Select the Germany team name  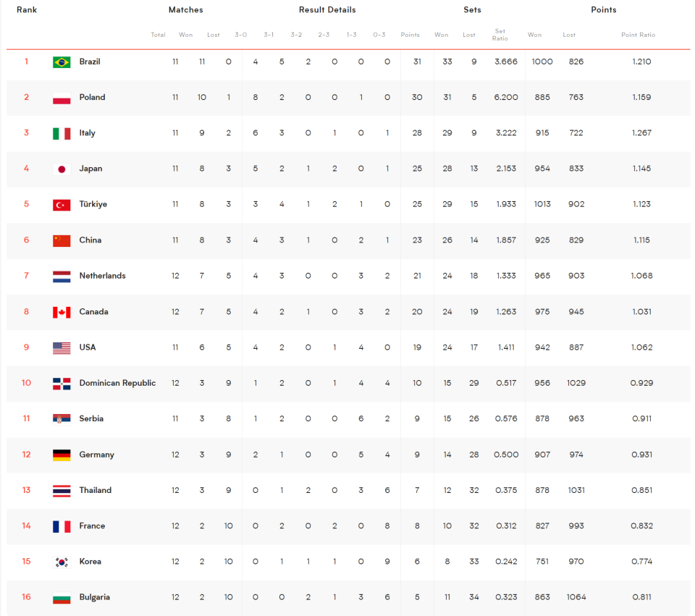tap(96, 455)
